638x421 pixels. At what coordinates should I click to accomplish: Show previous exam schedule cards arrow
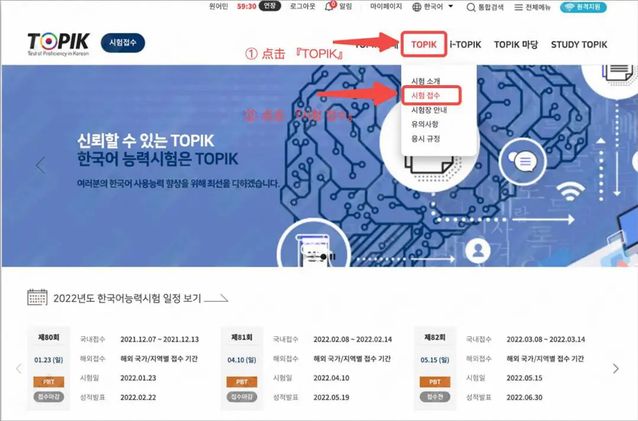pyautogui.click(x=19, y=369)
